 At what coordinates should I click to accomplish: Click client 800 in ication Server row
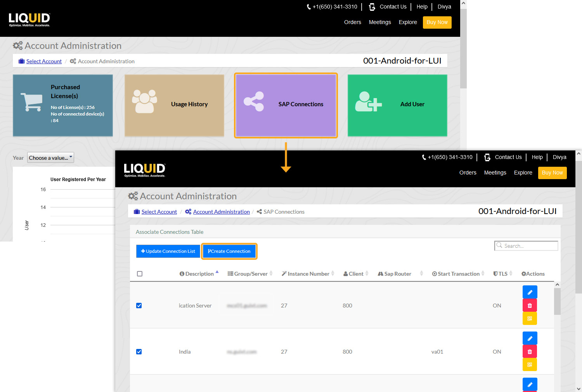[347, 306]
